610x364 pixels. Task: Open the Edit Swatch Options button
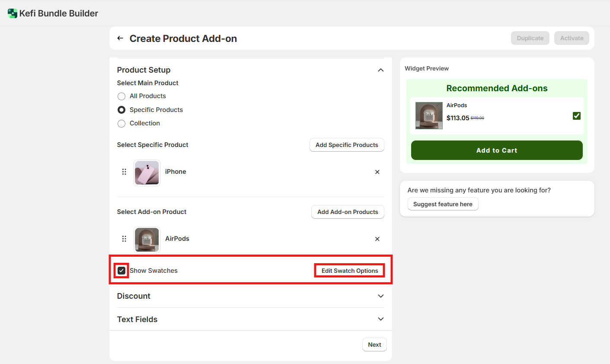349,271
